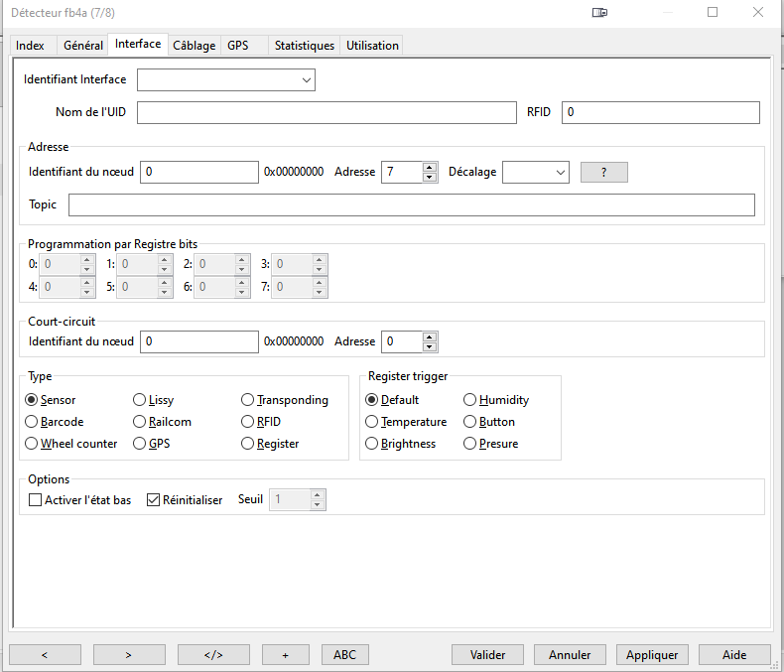The height and width of the screenshot is (672, 784).
Task: Choose Temperature as register trigger
Action: point(372,422)
